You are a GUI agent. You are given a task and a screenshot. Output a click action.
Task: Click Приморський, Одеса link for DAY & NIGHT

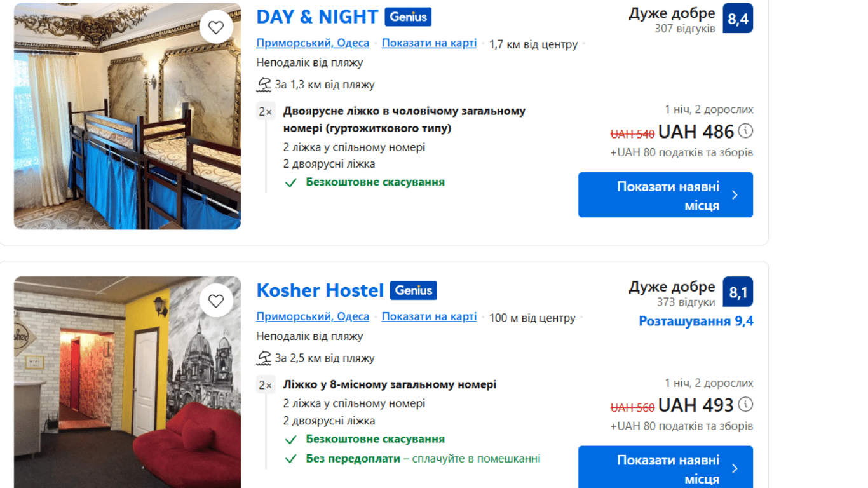pyautogui.click(x=313, y=43)
